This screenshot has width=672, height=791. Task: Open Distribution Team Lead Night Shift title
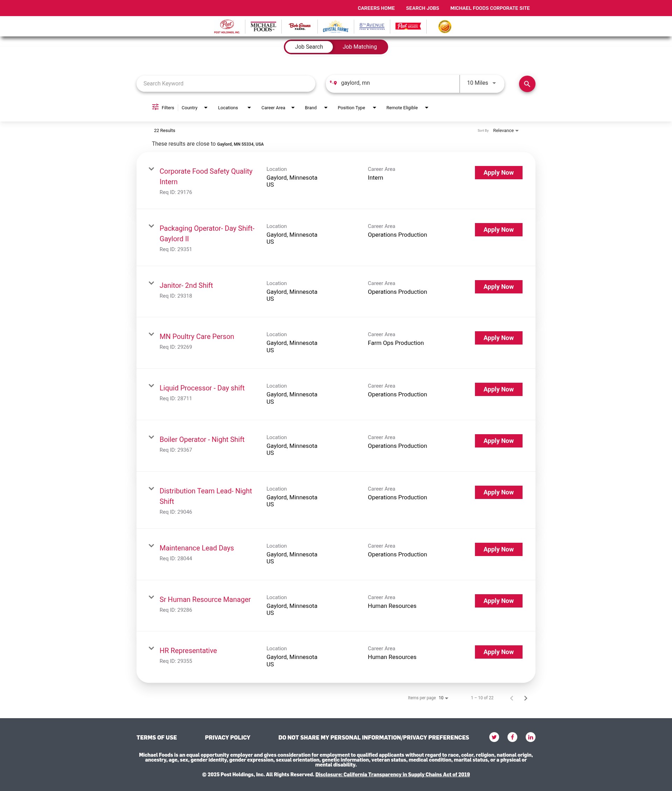(x=206, y=496)
